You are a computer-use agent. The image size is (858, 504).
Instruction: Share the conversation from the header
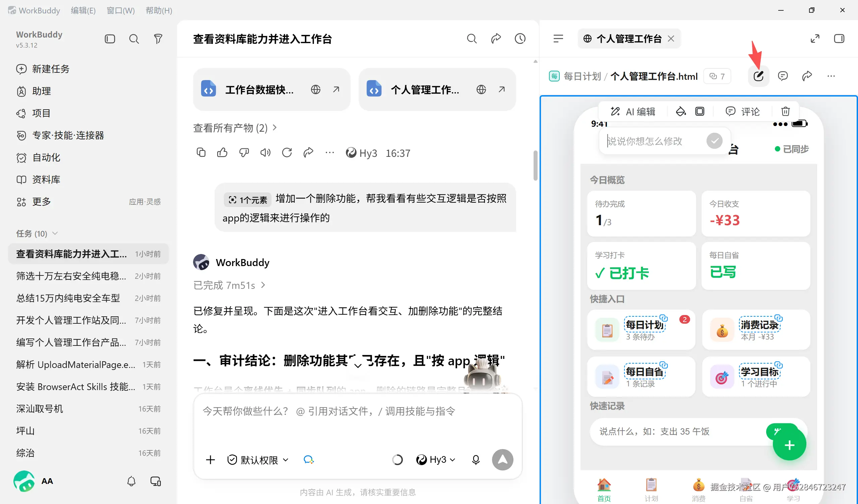(496, 39)
